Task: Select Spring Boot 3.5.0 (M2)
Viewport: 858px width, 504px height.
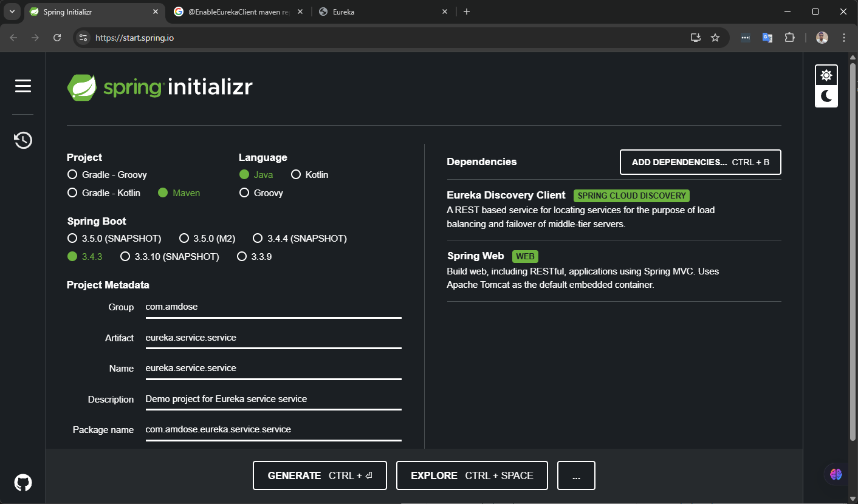Action: [x=207, y=239]
